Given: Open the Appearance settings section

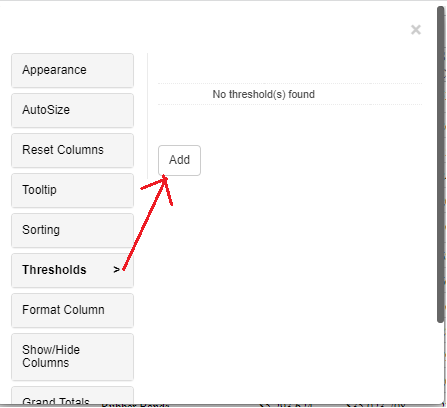Looking at the screenshot, I should [x=72, y=70].
